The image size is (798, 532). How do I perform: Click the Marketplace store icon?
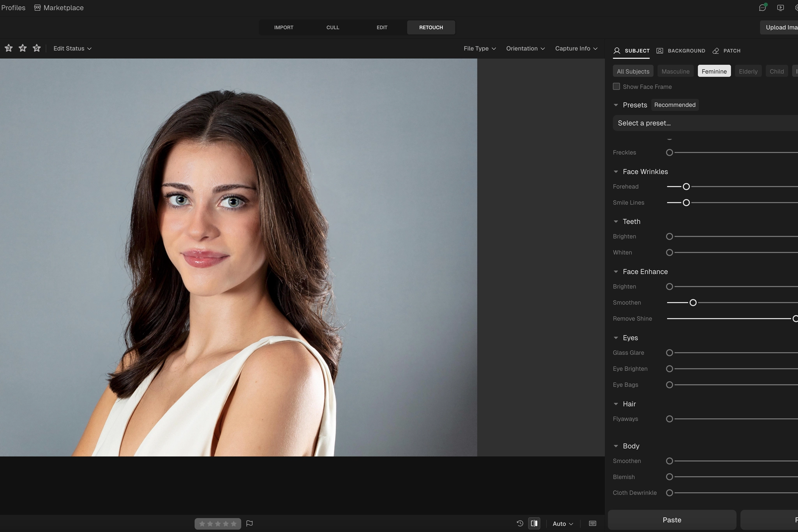pyautogui.click(x=37, y=8)
